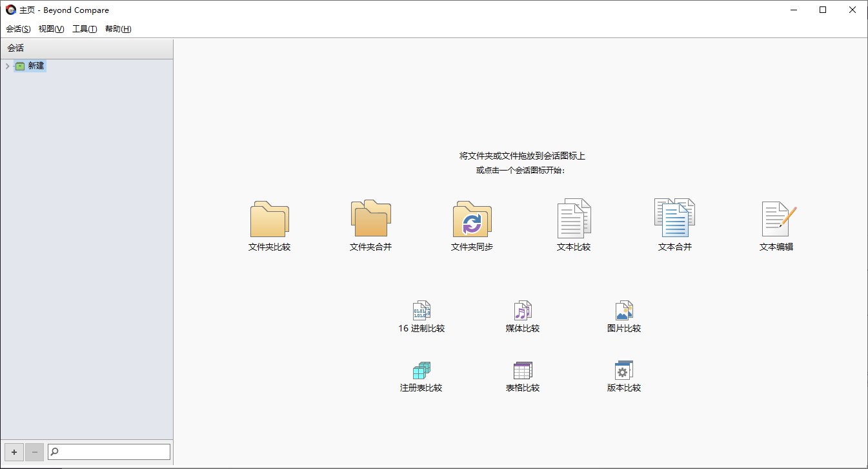This screenshot has height=469, width=868.
Task: Launch 文件夹合并 folder merge session
Action: point(370,220)
